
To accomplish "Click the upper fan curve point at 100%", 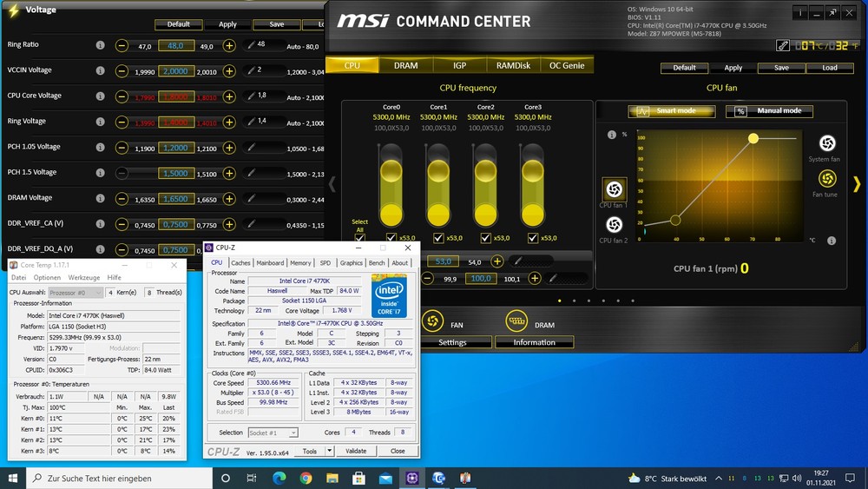I will point(753,138).
